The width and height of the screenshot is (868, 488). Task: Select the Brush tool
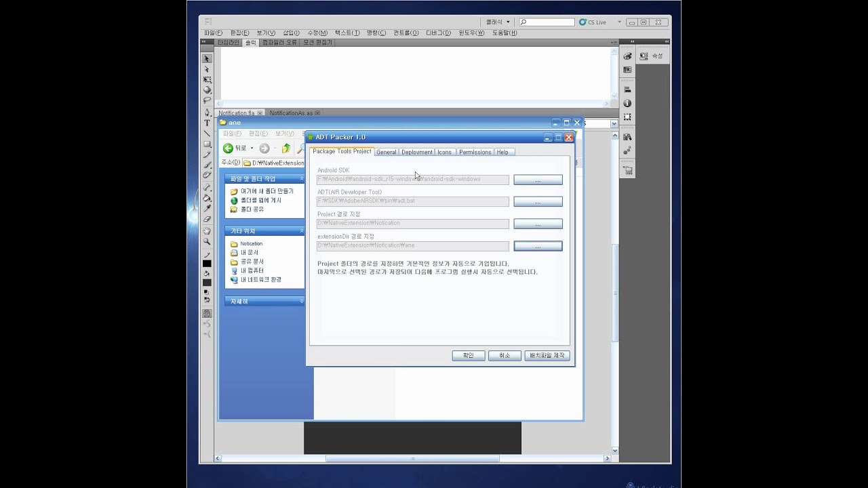tap(207, 164)
